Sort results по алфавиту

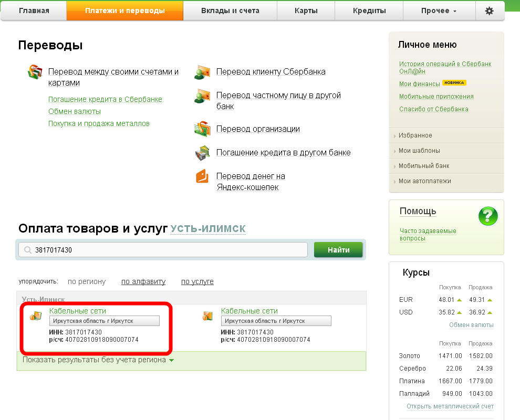[143, 282]
